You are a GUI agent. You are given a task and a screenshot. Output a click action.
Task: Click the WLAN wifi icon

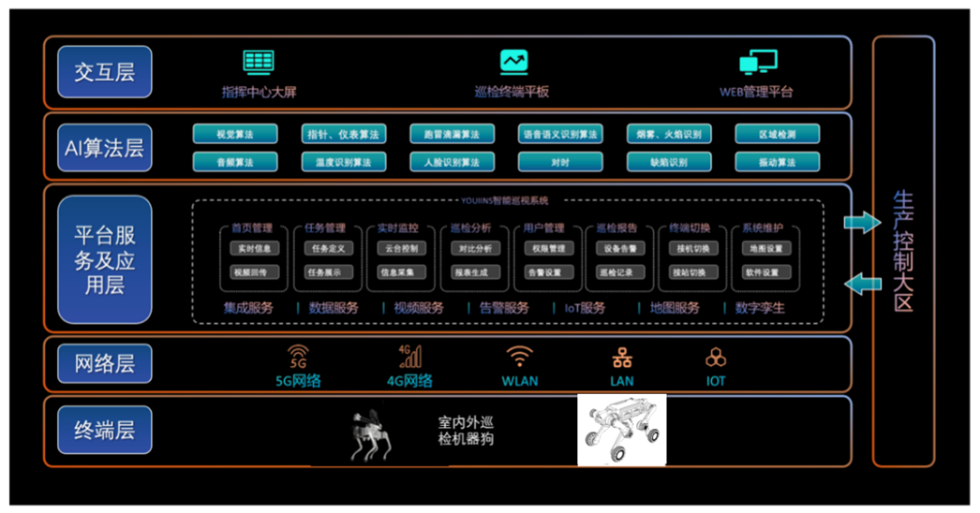click(x=519, y=357)
